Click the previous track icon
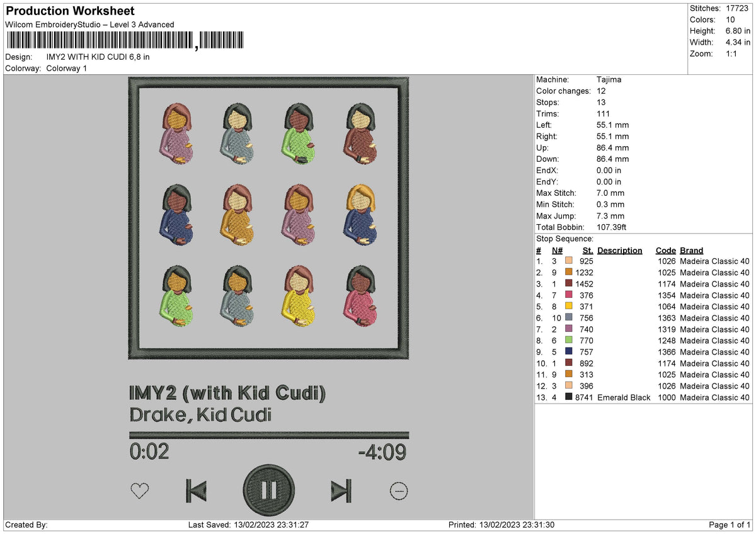 pyautogui.click(x=197, y=491)
